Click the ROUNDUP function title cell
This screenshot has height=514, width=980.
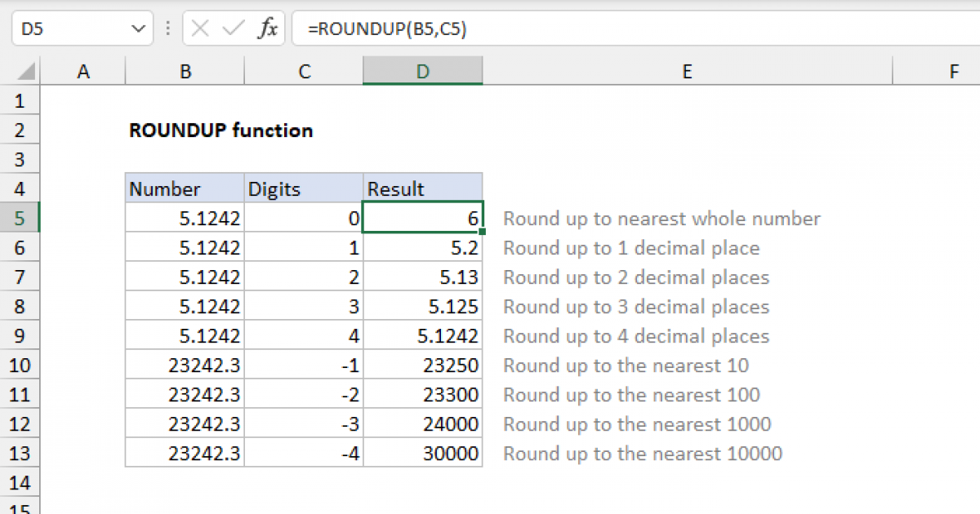pos(220,131)
